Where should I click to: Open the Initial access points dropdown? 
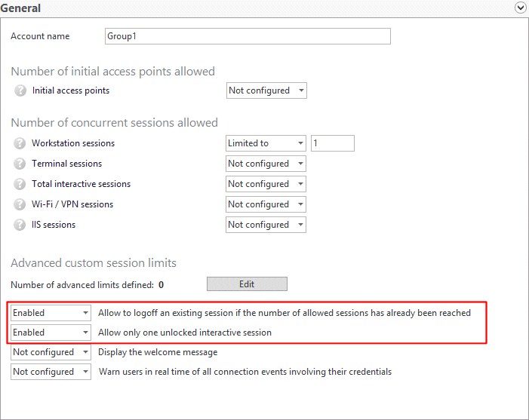click(x=266, y=90)
